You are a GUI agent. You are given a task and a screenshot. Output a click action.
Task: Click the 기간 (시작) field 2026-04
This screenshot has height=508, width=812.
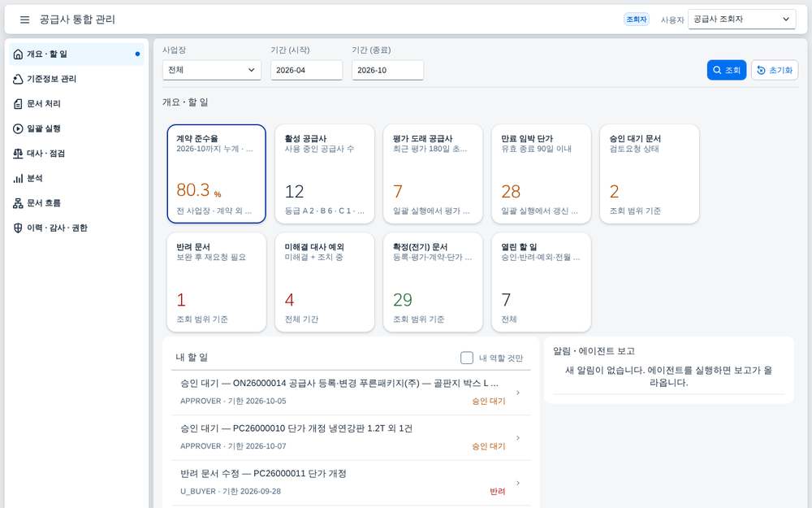(x=307, y=70)
